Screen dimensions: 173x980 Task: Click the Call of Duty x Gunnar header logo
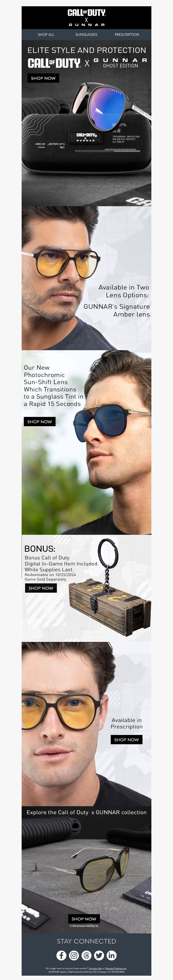pos(86,17)
